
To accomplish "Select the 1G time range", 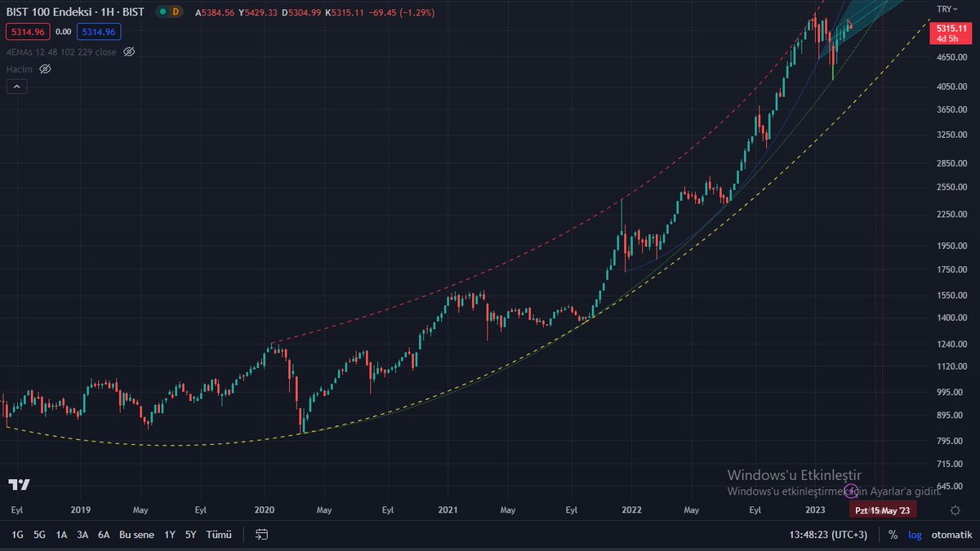I will click(x=17, y=535).
